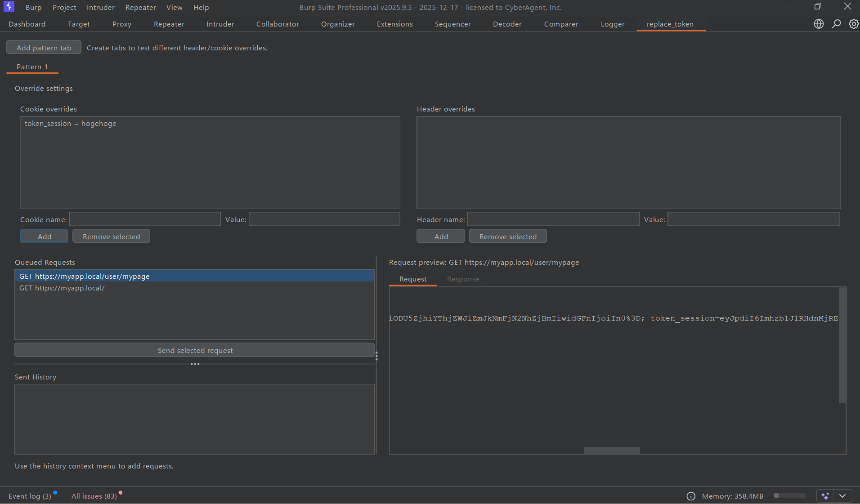Image resolution: width=860 pixels, height=504 pixels.
Task: Switch to the Response preview tab
Action: (x=463, y=279)
